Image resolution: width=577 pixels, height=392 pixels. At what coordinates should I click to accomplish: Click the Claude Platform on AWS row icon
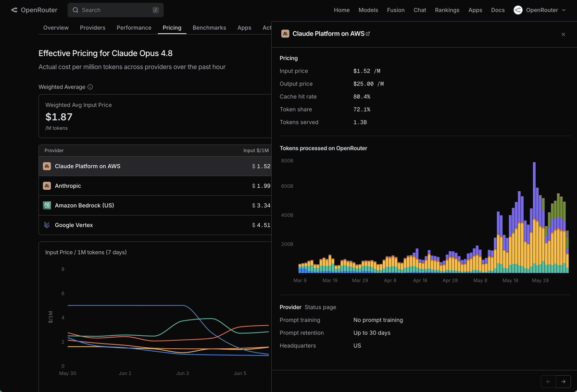tap(47, 166)
